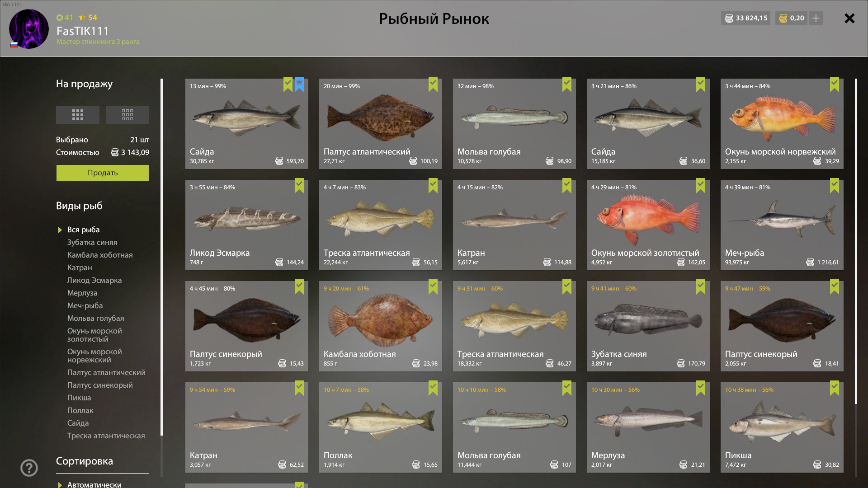Screen dimensions: 868x488
Task: Click the FasTIK111 profile avatar
Action: [x=29, y=29]
